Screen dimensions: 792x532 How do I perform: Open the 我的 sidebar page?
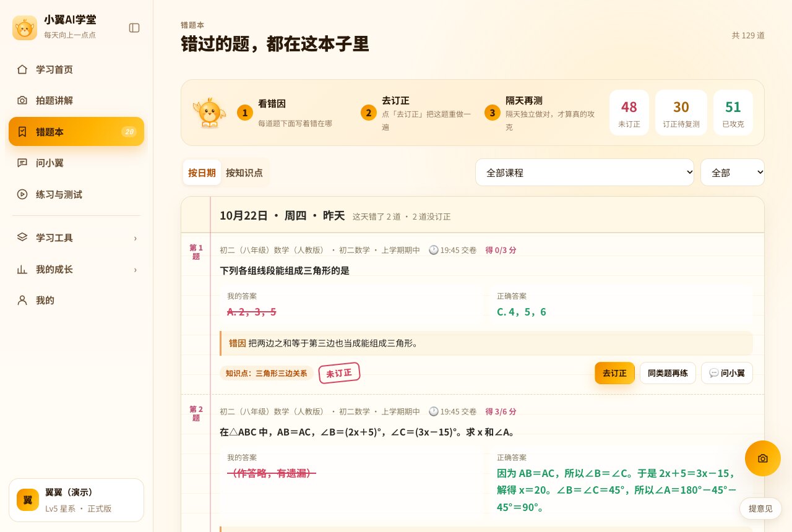tap(77, 300)
